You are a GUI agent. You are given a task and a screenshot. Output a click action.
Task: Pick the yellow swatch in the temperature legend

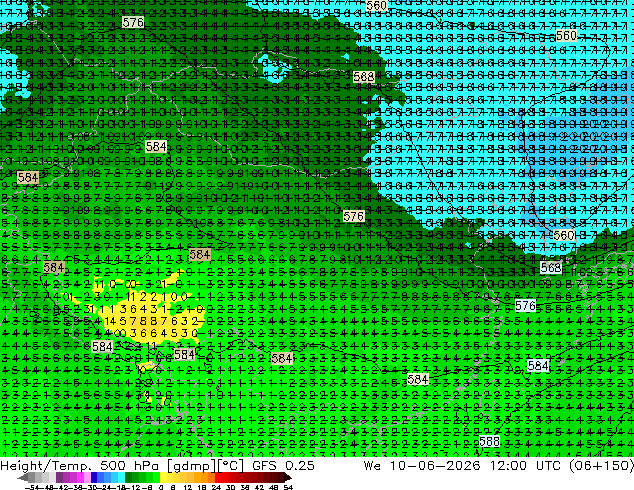coord(163,478)
